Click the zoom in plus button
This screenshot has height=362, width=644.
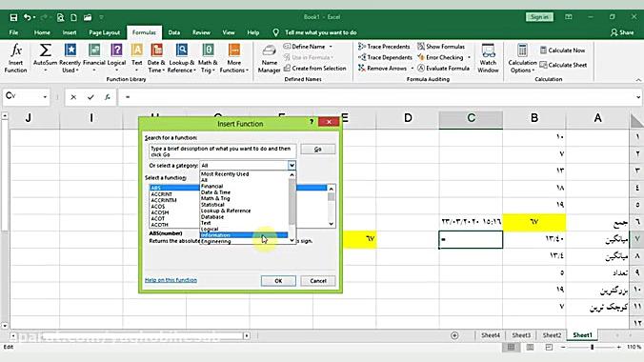tap(619, 347)
